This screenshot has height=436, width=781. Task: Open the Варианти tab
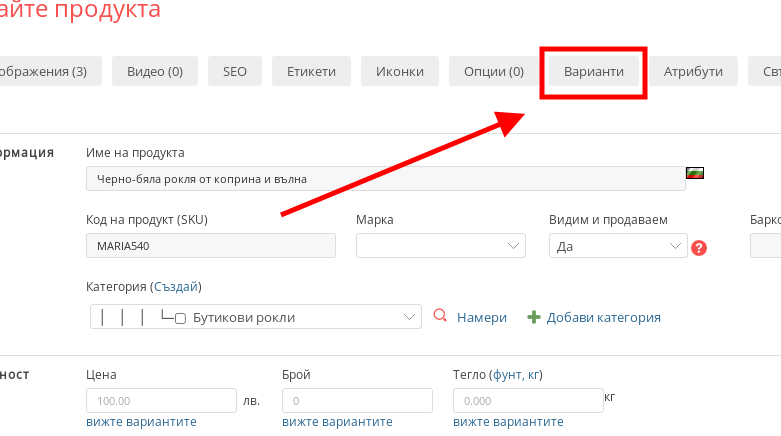[x=594, y=71]
